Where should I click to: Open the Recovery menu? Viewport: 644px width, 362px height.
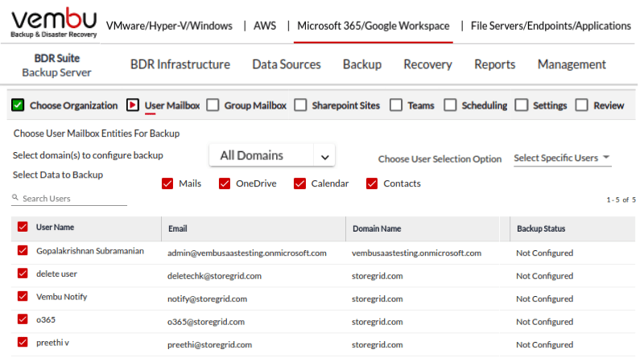pos(427,64)
